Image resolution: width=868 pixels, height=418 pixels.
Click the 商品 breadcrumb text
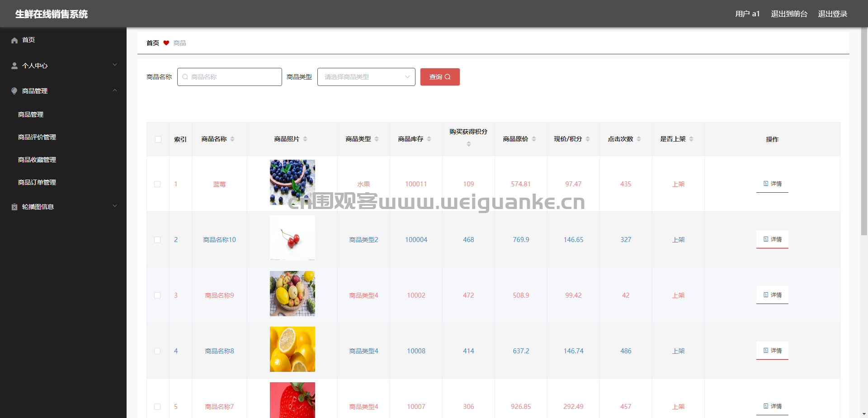click(x=179, y=43)
